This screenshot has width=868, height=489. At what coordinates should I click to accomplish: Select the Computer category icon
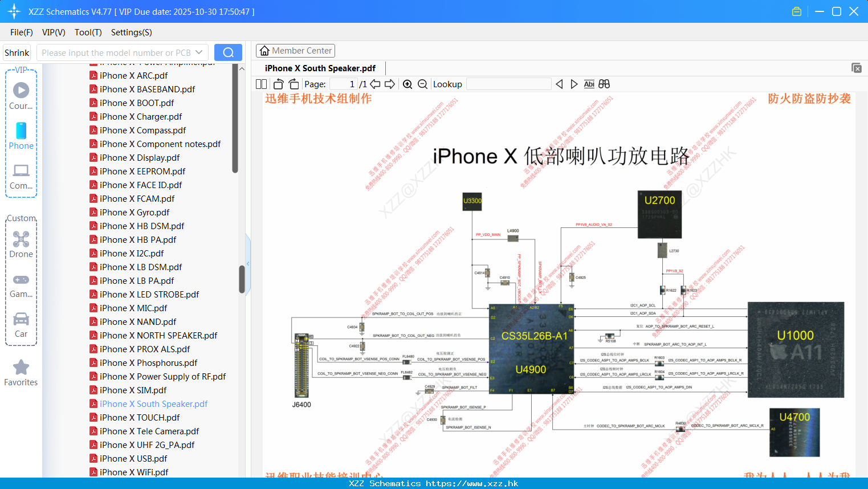point(21,177)
